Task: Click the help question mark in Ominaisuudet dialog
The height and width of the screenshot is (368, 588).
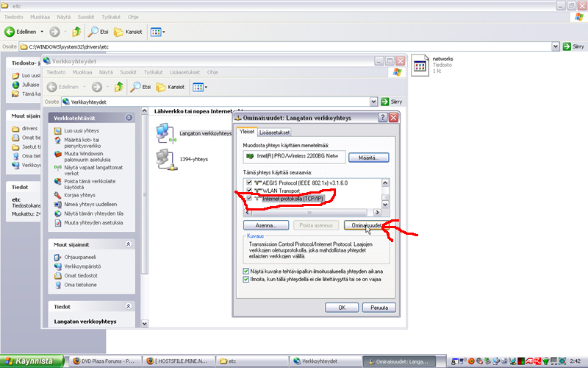Action: [x=383, y=118]
